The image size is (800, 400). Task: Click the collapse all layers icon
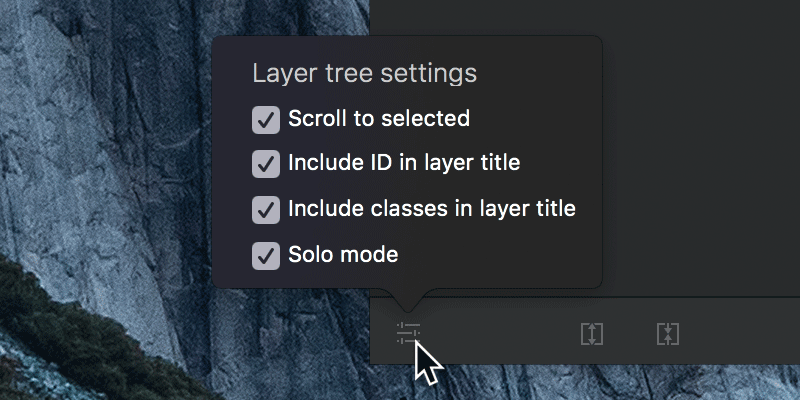point(668,334)
